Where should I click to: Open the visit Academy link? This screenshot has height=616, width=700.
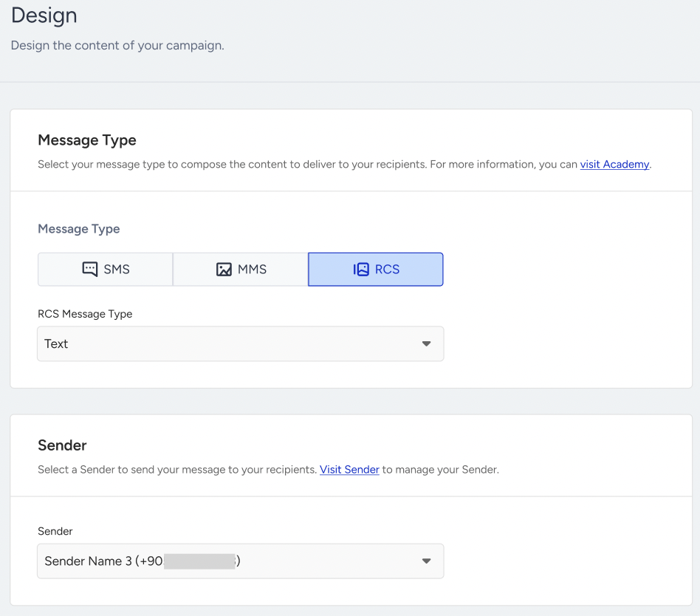[x=614, y=165]
